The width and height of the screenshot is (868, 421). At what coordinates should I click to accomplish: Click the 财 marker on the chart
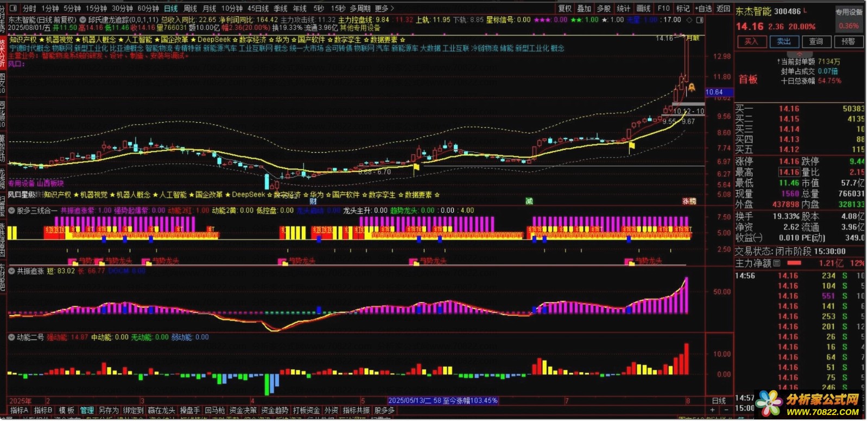coord(313,201)
